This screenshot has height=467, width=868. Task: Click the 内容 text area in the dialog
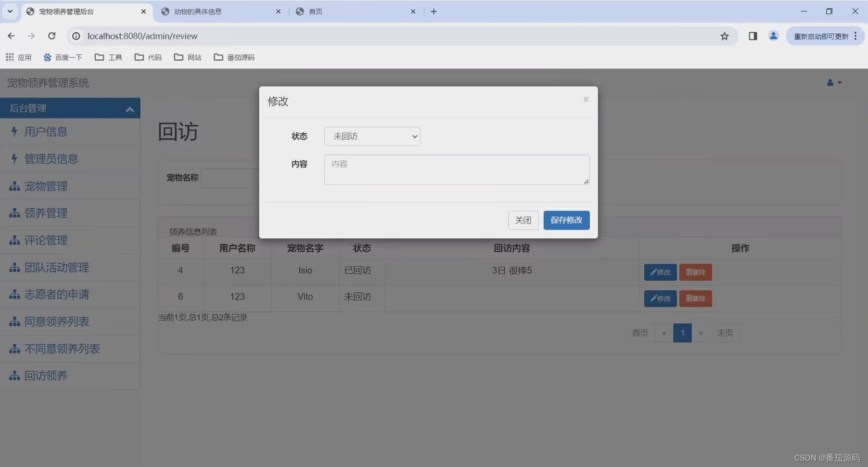(457, 169)
